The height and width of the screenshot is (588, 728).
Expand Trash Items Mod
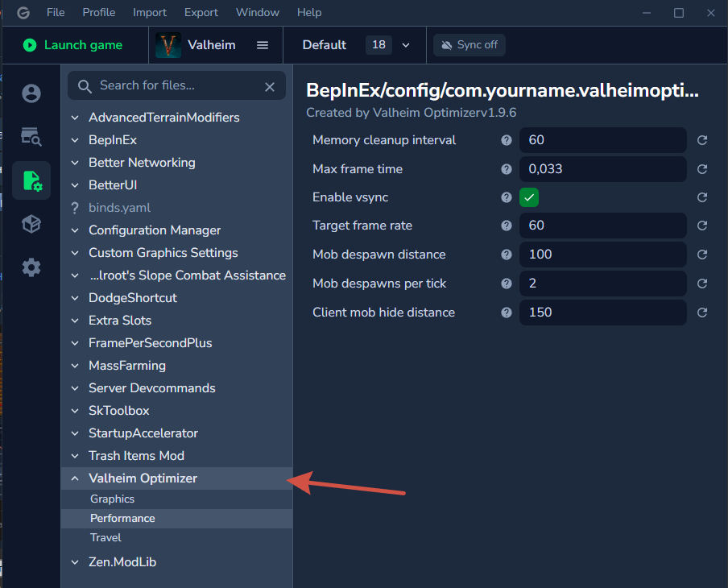(x=176, y=455)
